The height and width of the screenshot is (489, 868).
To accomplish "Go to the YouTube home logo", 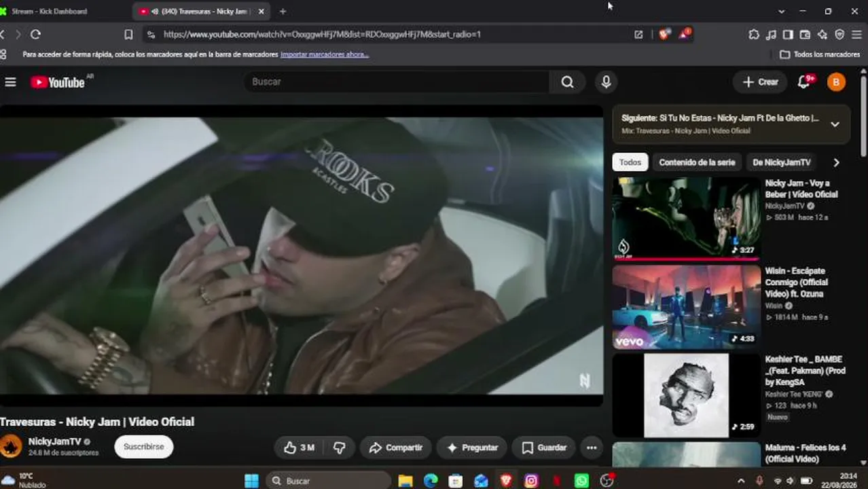I will pos(58,82).
